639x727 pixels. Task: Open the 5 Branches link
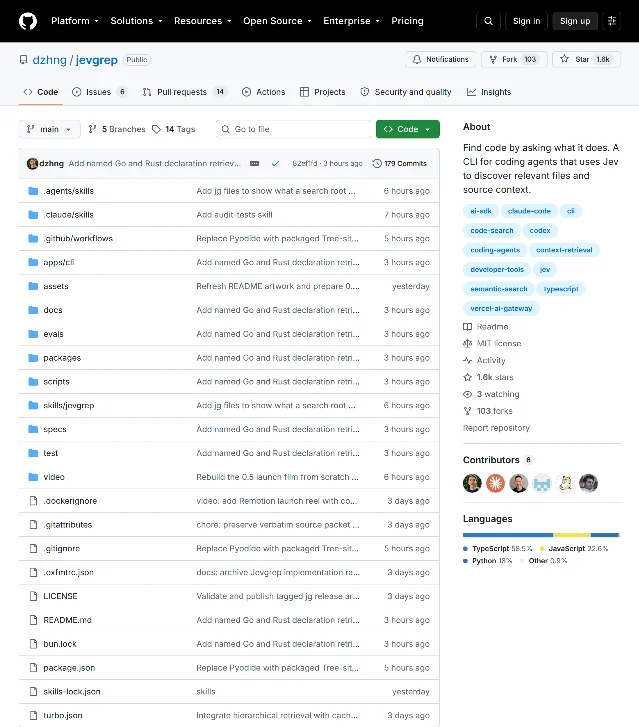point(117,129)
